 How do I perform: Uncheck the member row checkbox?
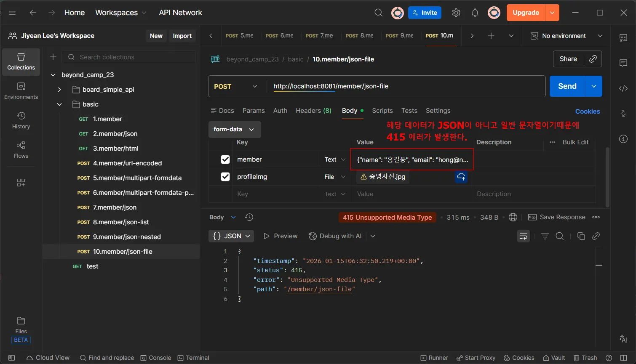[225, 159]
